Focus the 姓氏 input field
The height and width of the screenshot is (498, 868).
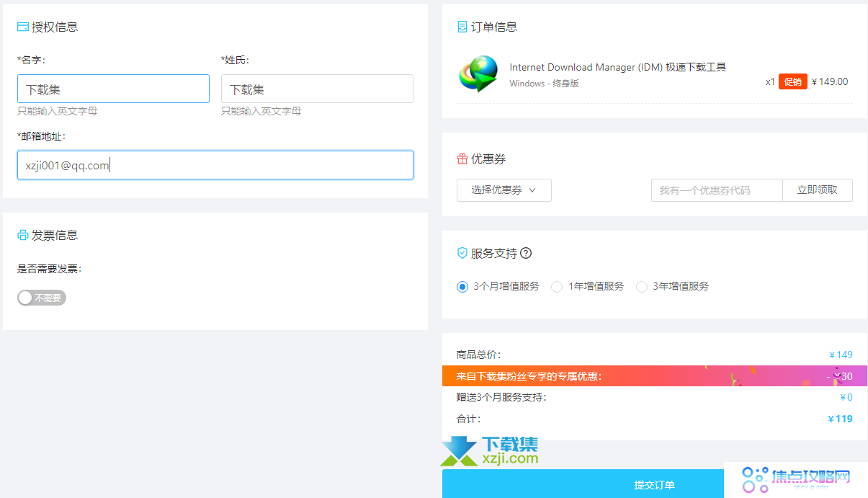(x=317, y=89)
